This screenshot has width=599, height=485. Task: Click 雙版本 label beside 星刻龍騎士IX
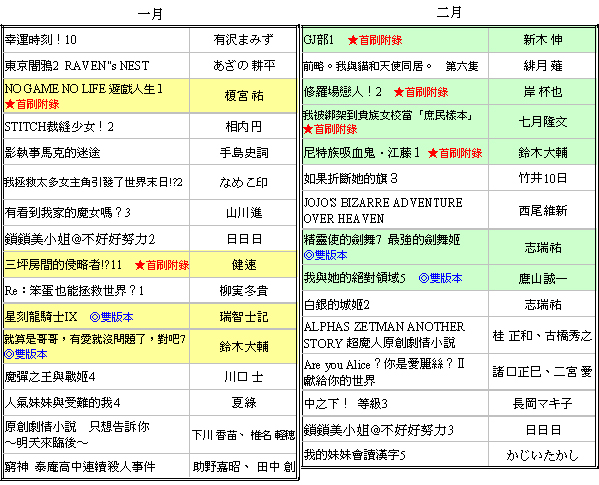coord(112,317)
